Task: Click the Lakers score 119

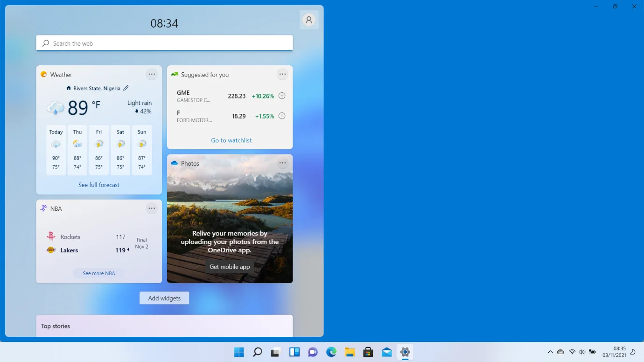Action: pyautogui.click(x=120, y=250)
